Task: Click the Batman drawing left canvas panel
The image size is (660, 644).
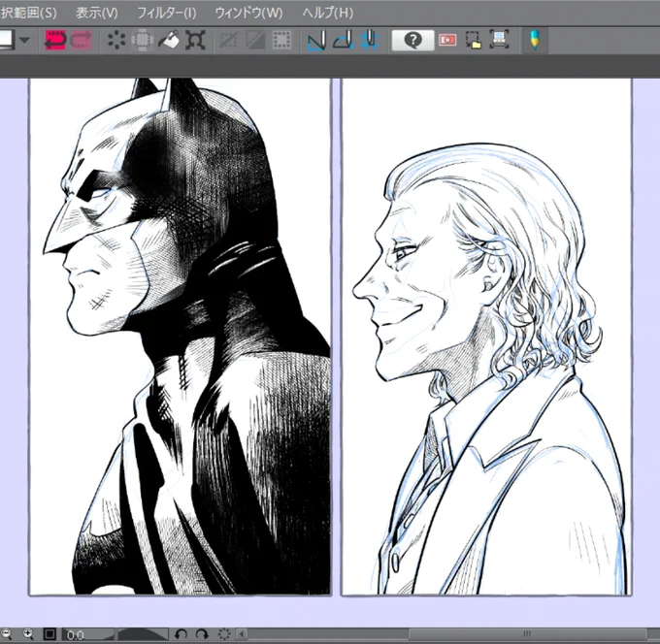Action: click(181, 337)
